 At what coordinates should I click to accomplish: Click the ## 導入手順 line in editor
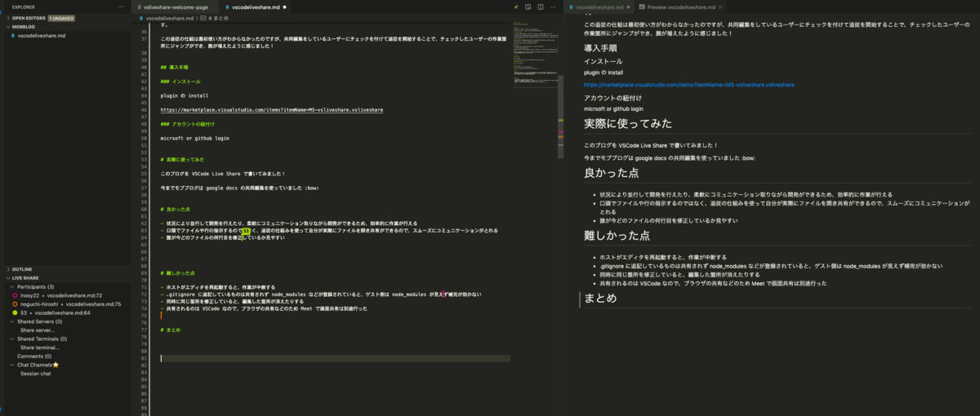click(175, 67)
